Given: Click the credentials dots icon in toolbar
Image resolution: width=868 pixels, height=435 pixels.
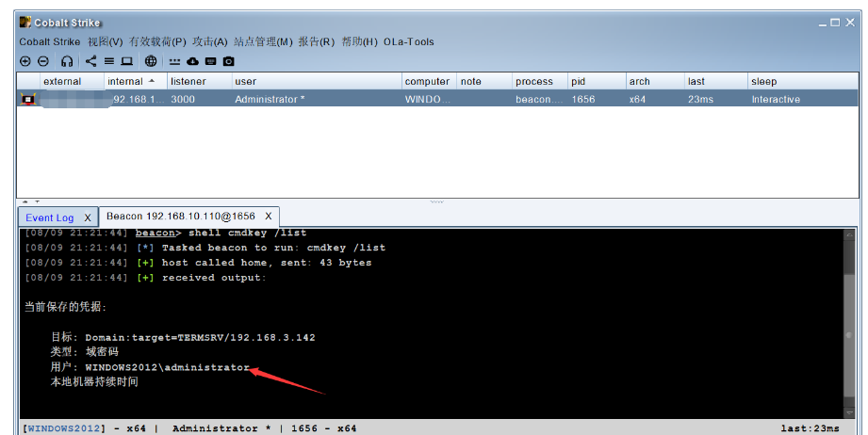Looking at the screenshot, I should click(x=175, y=61).
